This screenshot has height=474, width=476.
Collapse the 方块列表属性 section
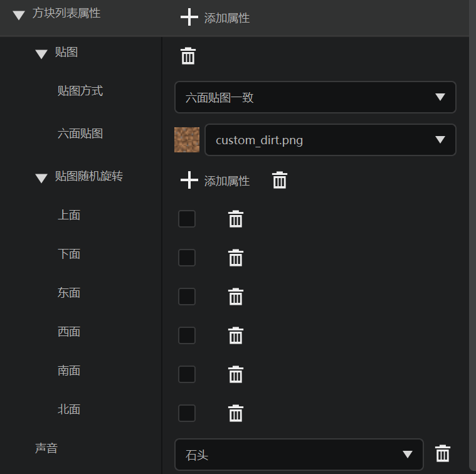coord(19,15)
